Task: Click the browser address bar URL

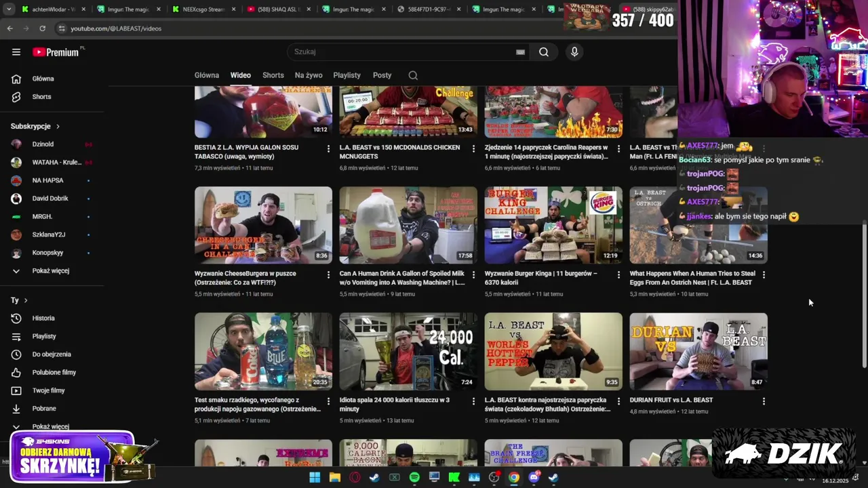Action: point(116,28)
